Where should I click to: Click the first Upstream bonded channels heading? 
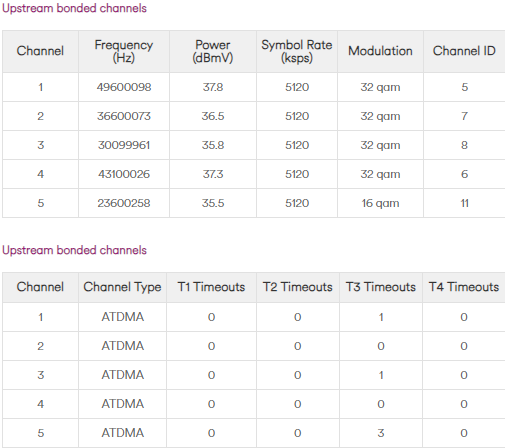click(74, 8)
